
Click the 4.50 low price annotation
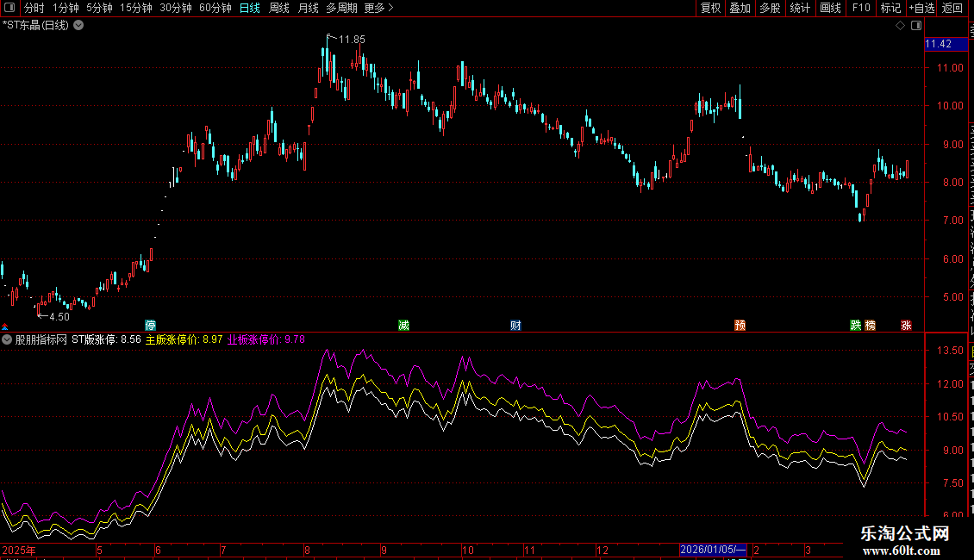59,317
